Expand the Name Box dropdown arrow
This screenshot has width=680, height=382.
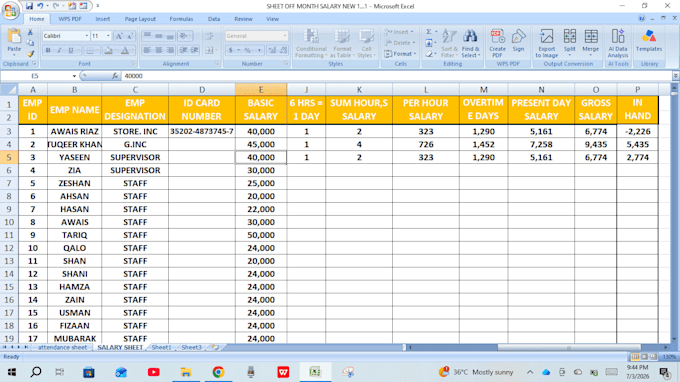pos(74,76)
